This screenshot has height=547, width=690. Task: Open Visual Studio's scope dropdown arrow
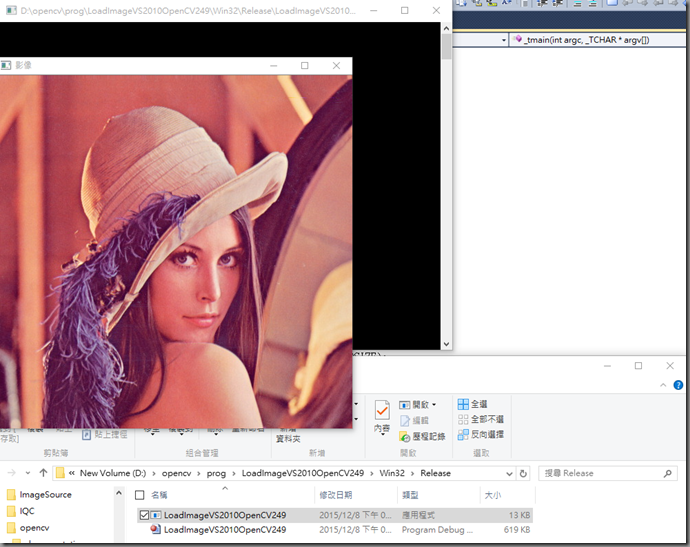pos(504,40)
